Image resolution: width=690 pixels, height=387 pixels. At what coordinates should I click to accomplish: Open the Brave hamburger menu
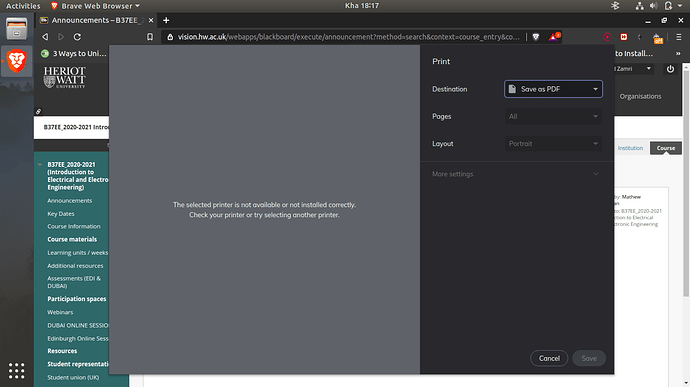(x=679, y=37)
